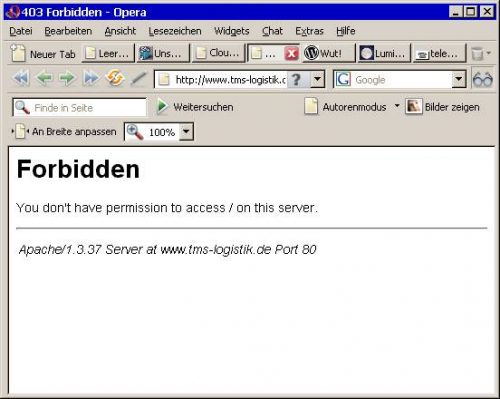Open the Datei menu

click(21, 31)
